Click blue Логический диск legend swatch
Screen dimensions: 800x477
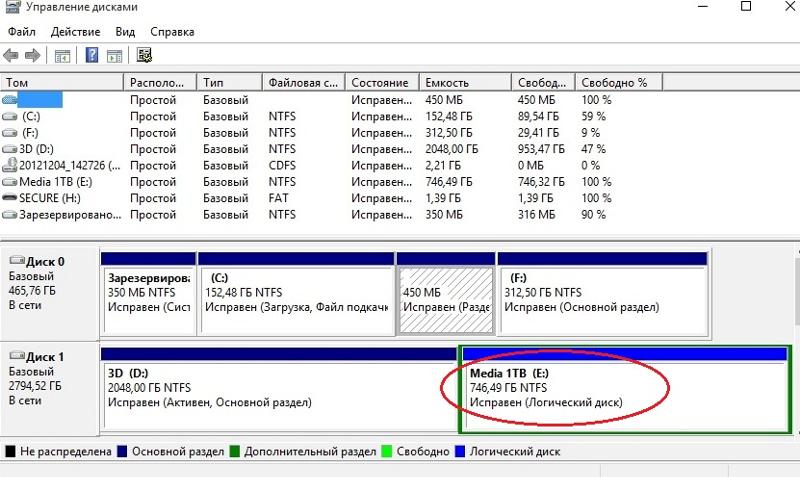[460, 451]
